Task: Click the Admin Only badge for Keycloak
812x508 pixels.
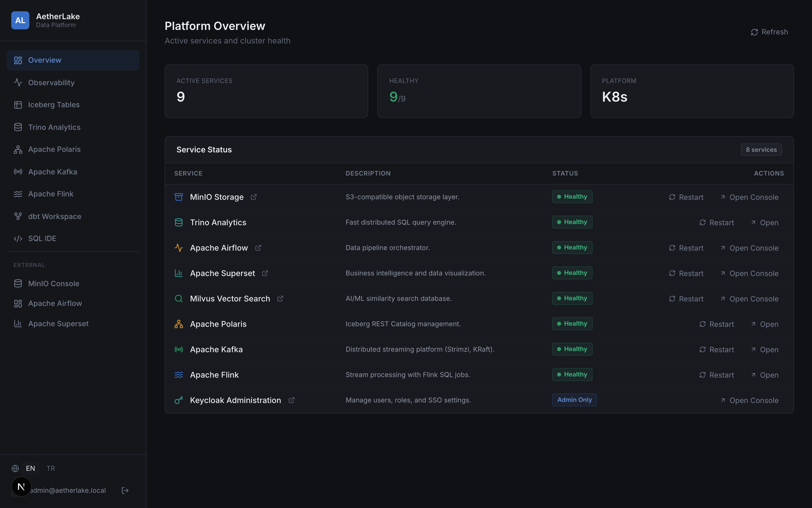Action: click(574, 400)
